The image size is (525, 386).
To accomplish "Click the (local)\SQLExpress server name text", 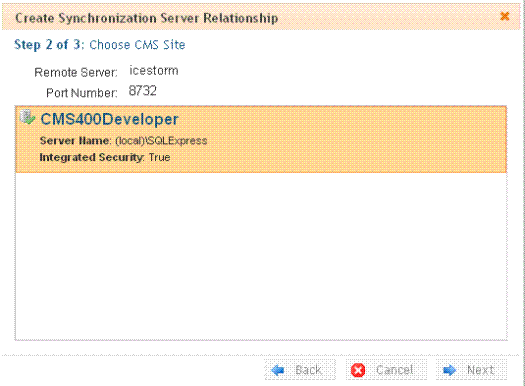I will coord(161,141).
